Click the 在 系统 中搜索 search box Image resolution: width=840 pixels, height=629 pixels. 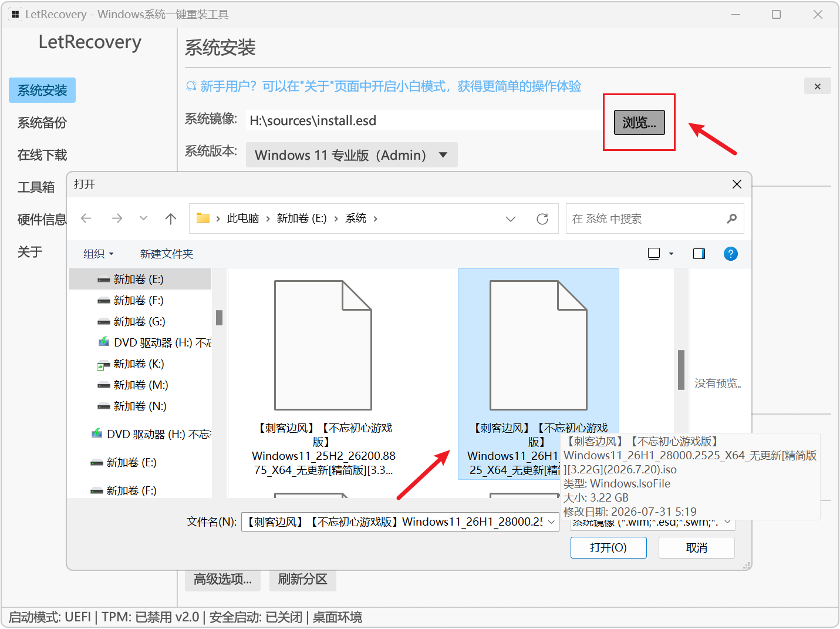pos(655,218)
